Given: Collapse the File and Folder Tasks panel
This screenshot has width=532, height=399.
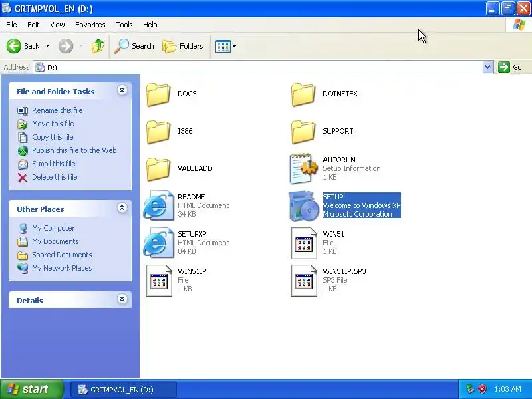Looking at the screenshot, I should [122, 90].
